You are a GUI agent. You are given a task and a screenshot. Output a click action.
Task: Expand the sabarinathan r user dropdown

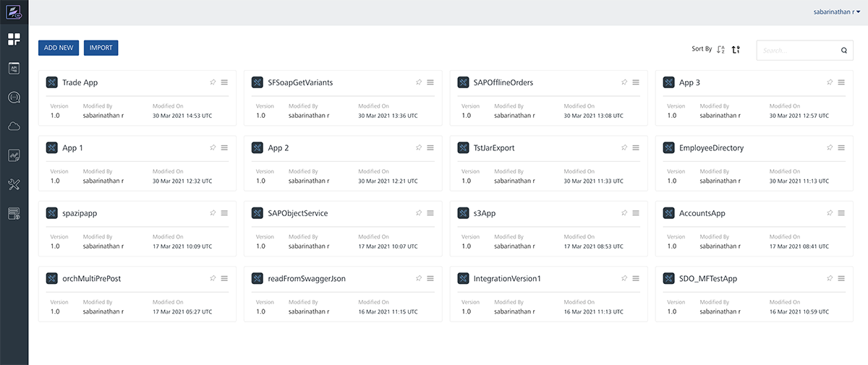836,12
